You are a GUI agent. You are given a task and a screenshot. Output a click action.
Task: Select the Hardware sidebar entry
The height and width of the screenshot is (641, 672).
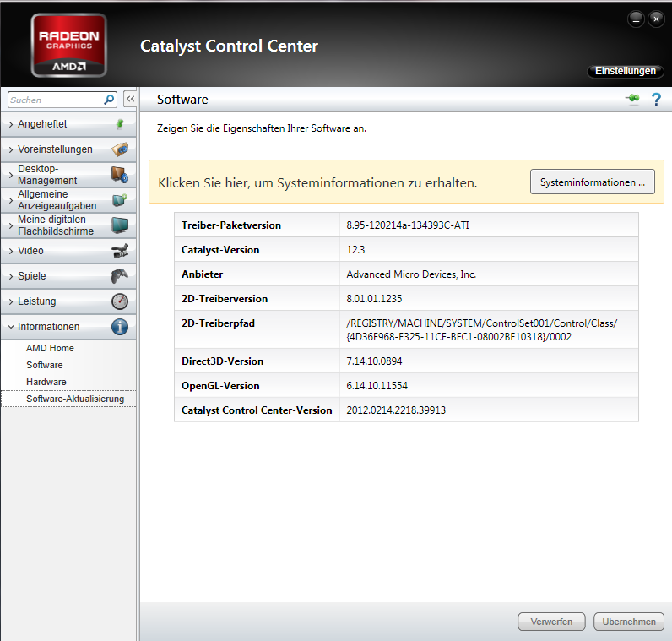click(x=46, y=382)
